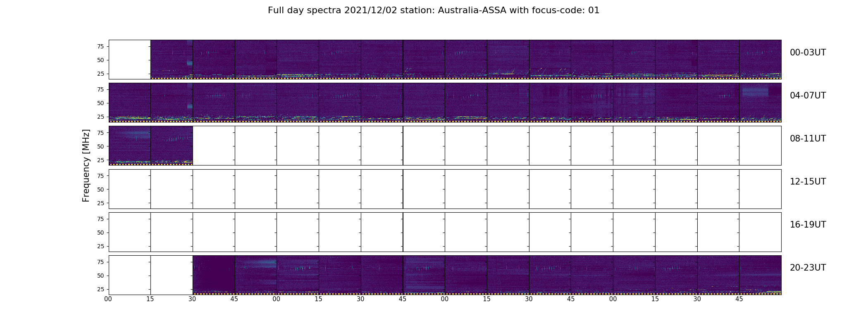This screenshot has width=868, height=331.
Task: Click the 25 tick in the 04-07UT row
Action: 100,117
